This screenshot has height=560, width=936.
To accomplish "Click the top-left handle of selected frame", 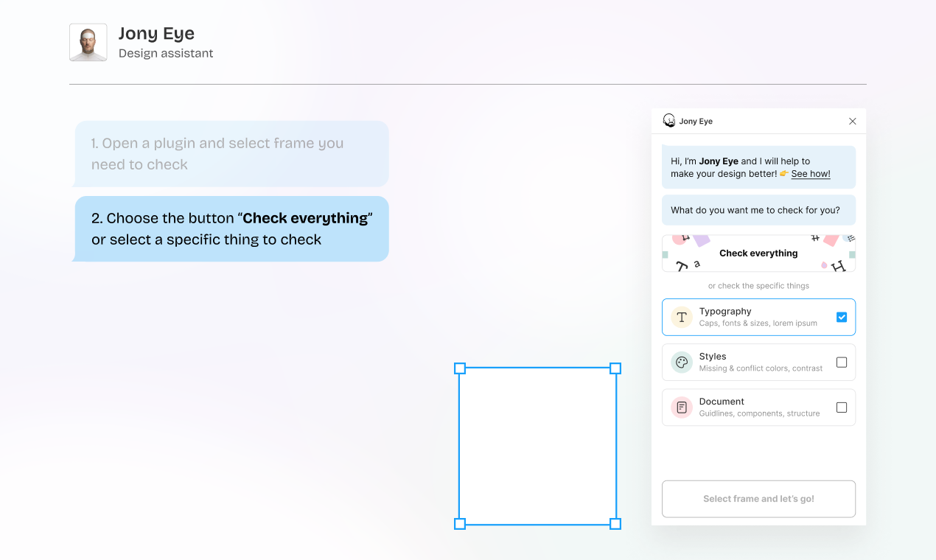I will (x=460, y=368).
